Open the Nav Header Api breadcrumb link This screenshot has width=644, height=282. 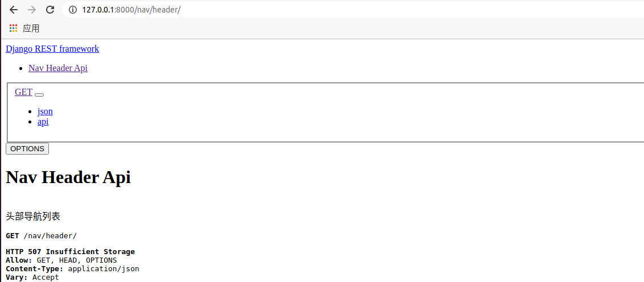tap(58, 68)
